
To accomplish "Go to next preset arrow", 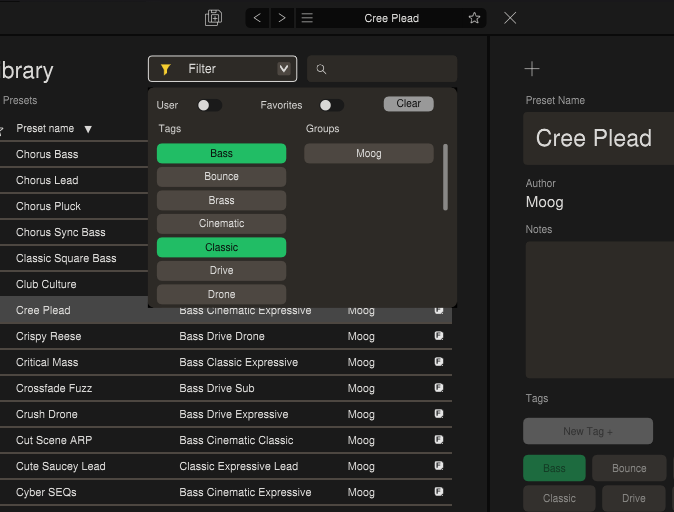I will pos(282,18).
